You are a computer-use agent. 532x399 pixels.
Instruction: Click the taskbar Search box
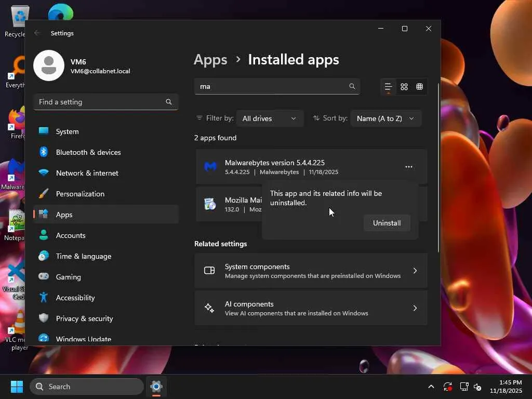(x=87, y=387)
